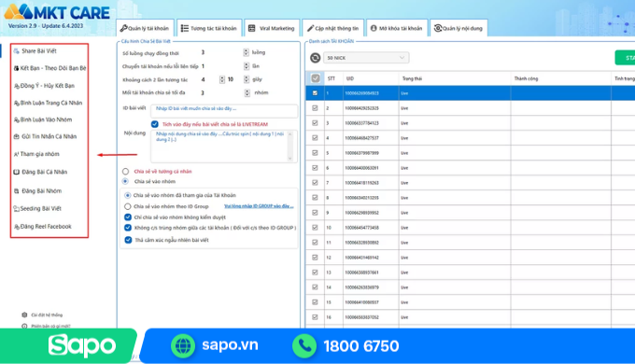This screenshot has height=364, width=635.
Task: Select Chia sẻ vào nhóm radio option
Action: click(x=125, y=181)
